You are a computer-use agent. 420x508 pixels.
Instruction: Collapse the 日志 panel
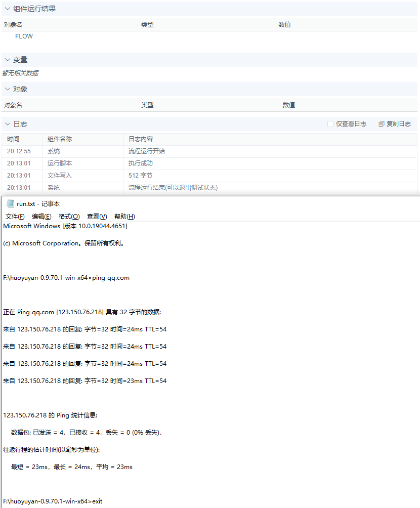pos(8,123)
